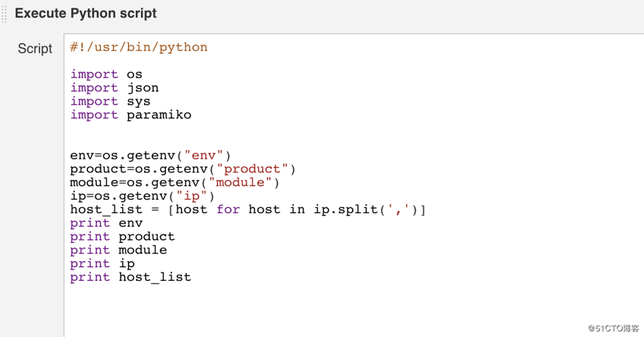Click the Execute Python script heading
Screen dimensions: 644x337
tap(86, 13)
